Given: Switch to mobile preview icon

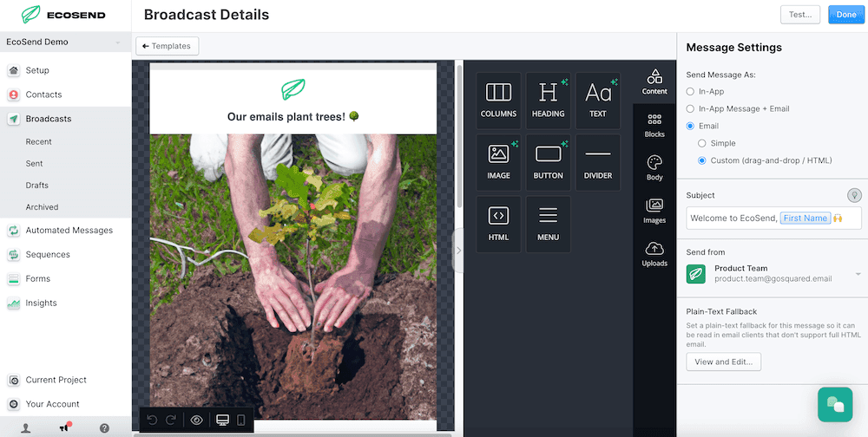Looking at the screenshot, I should coord(240,421).
